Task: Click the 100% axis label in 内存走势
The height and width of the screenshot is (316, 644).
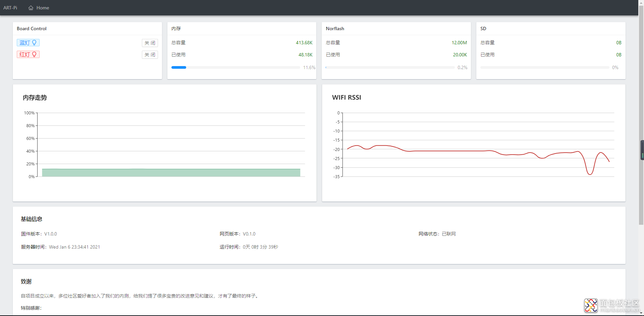Action: 29,113
